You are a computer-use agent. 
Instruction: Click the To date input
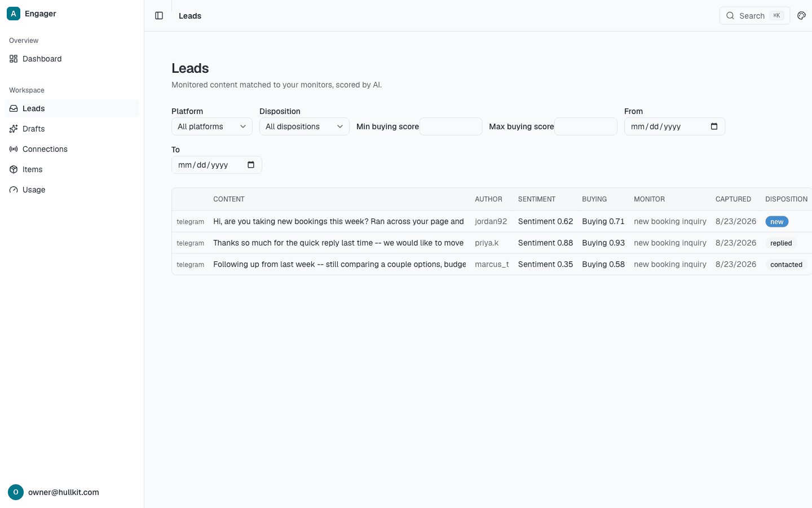click(217, 165)
